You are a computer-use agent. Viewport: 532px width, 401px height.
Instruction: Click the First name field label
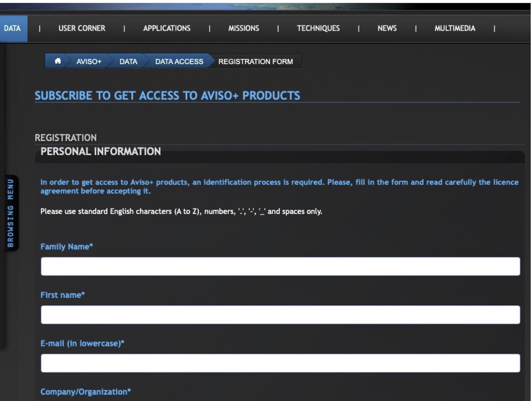[x=62, y=295]
